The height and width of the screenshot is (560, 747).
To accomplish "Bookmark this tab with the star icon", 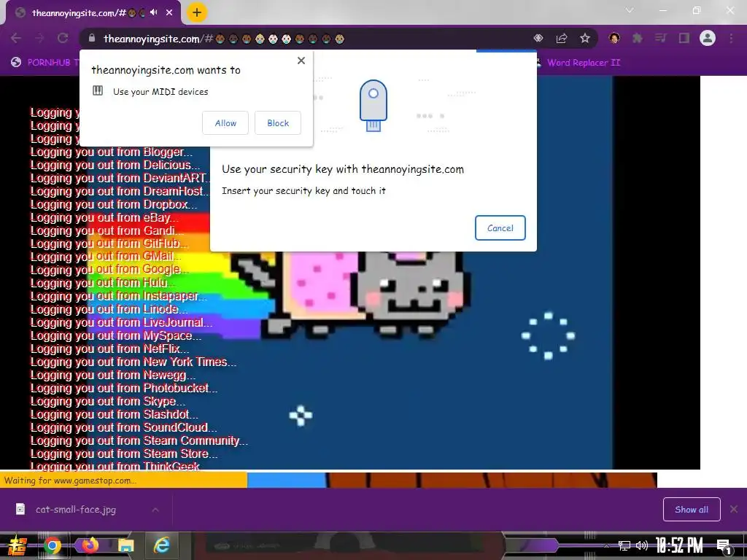I will click(585, 38).
